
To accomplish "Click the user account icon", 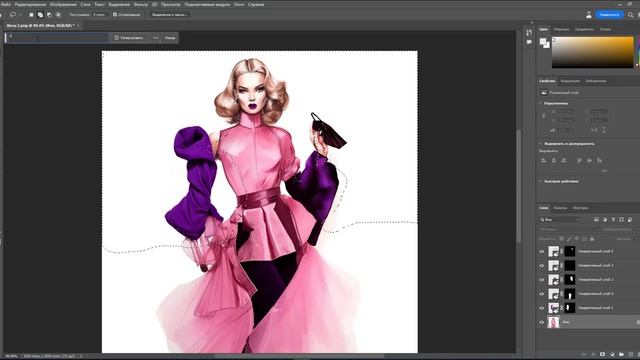I will [x=589, y=15].
